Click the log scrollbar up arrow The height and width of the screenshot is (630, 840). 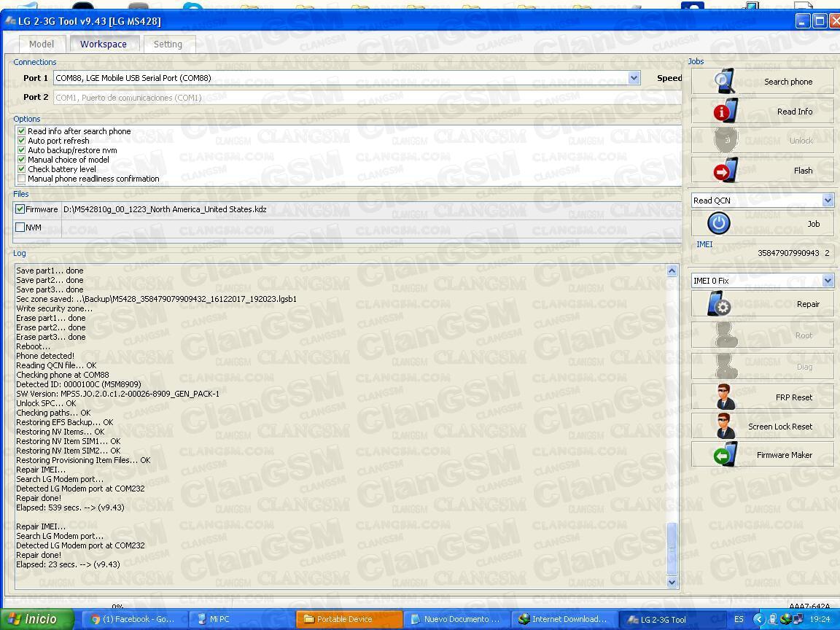tap(672, 271)
